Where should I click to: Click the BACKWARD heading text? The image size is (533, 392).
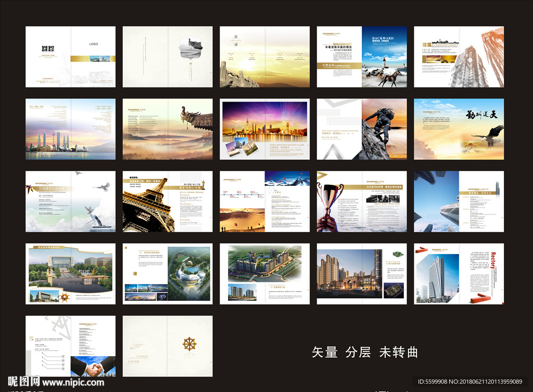point(383,39)
